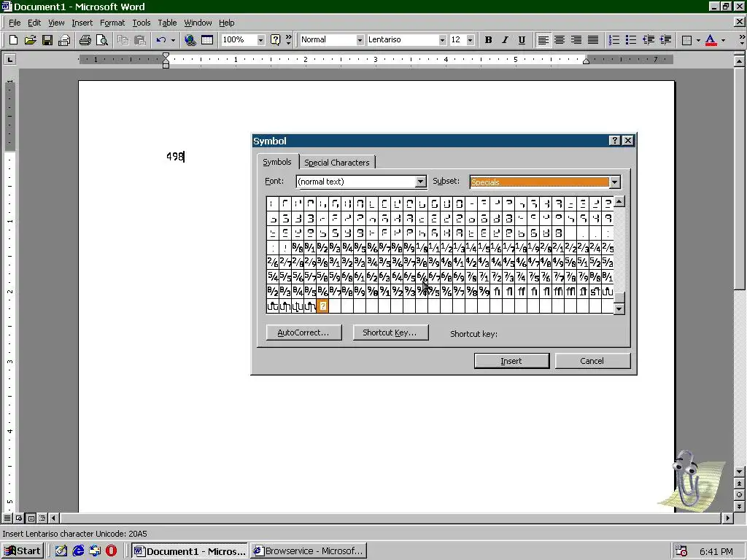Open Print Preview magnifier icon

102,40
